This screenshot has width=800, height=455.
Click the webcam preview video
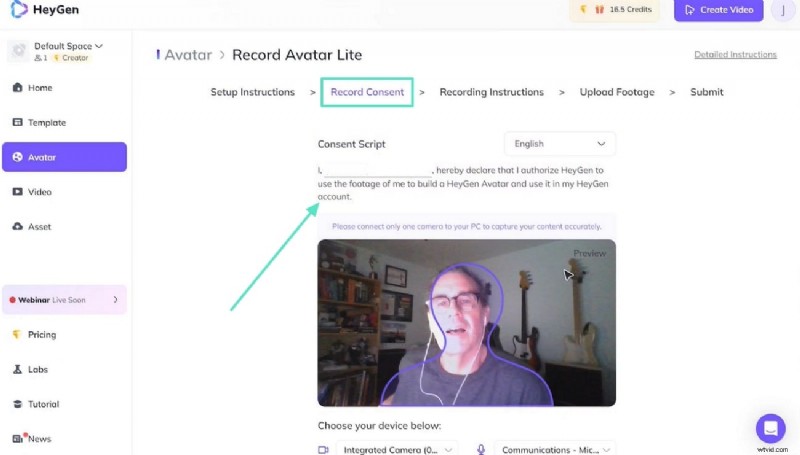coord(466,322)
